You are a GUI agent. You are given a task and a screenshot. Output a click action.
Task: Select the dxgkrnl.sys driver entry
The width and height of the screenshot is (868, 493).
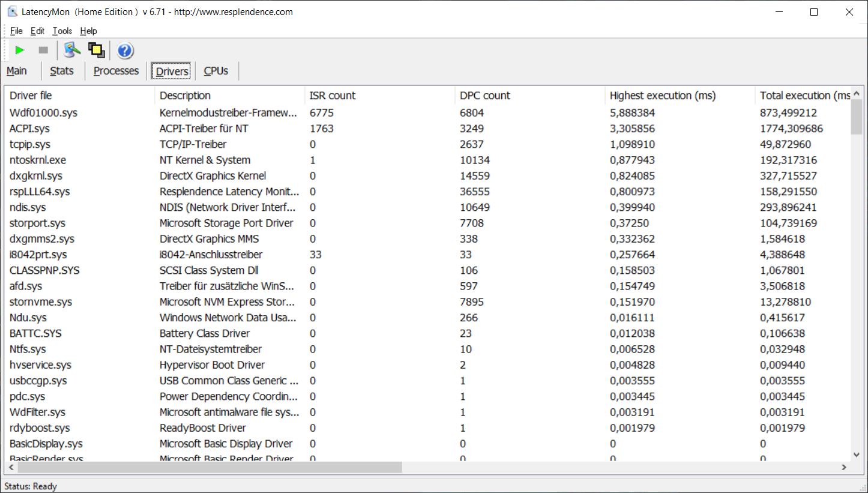pos(36,176)
